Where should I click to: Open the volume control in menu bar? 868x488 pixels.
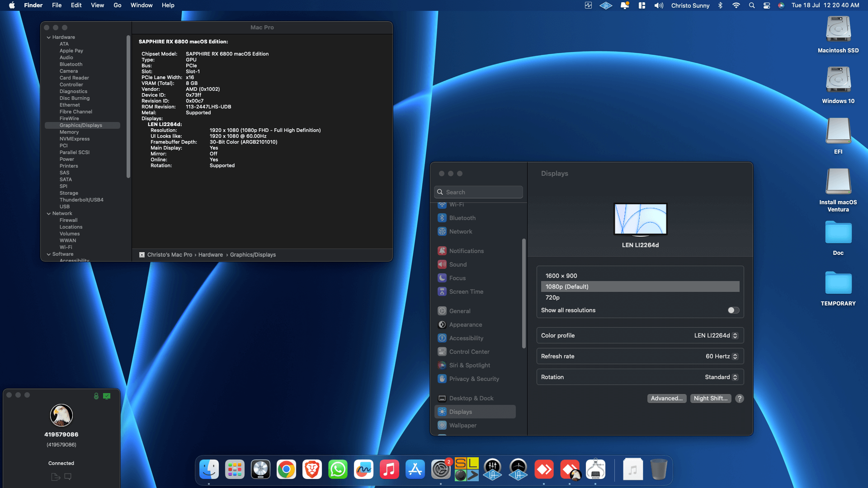[659, 5]
